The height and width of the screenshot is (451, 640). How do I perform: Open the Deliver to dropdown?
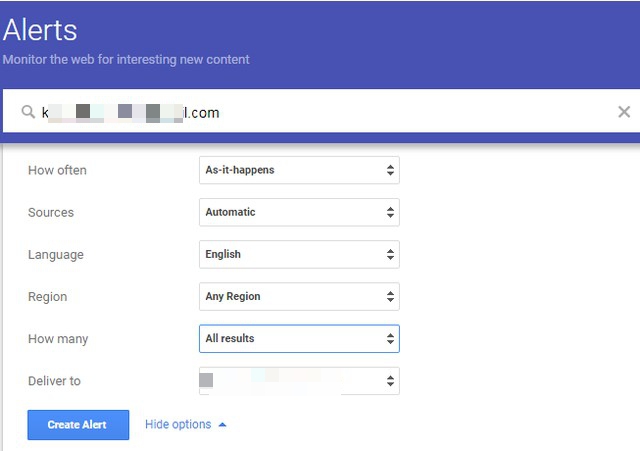(299, 381)
